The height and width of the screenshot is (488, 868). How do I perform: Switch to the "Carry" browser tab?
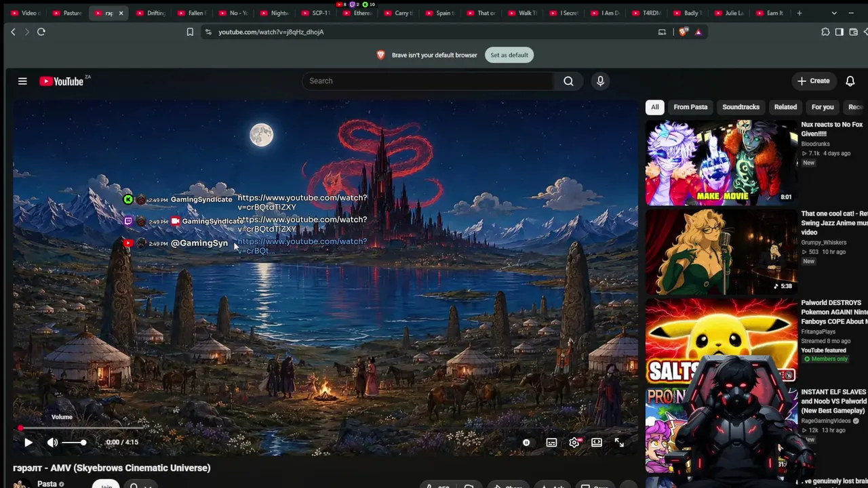point(399,13)
